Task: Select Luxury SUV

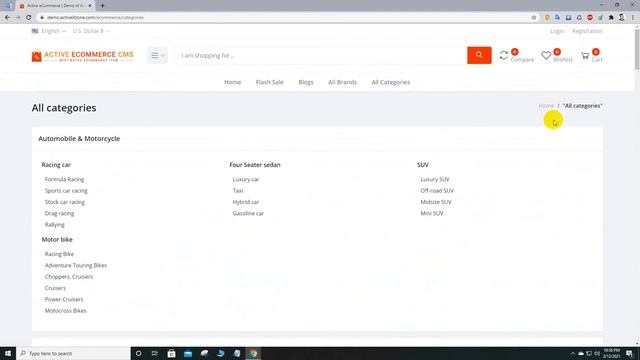Action: (435, 179)
